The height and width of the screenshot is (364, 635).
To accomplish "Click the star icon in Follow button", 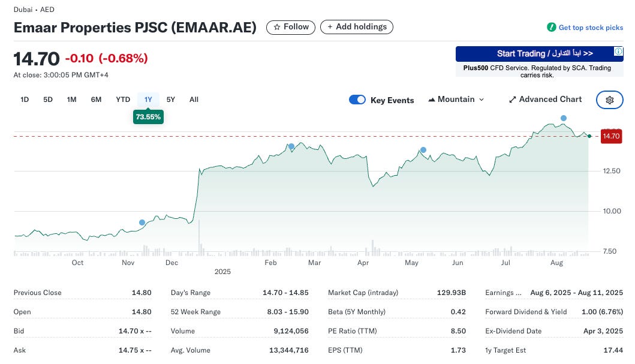I will click(277, 27).
